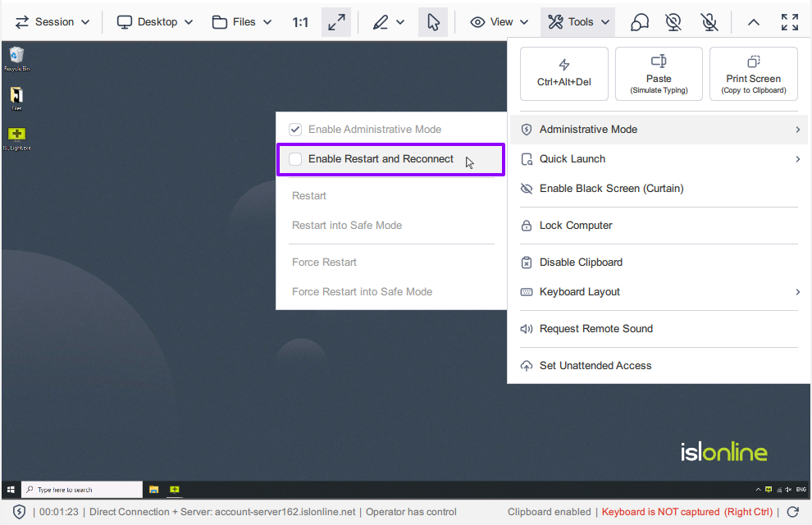Click the remote tray volume icon

[x=788, y=489]
